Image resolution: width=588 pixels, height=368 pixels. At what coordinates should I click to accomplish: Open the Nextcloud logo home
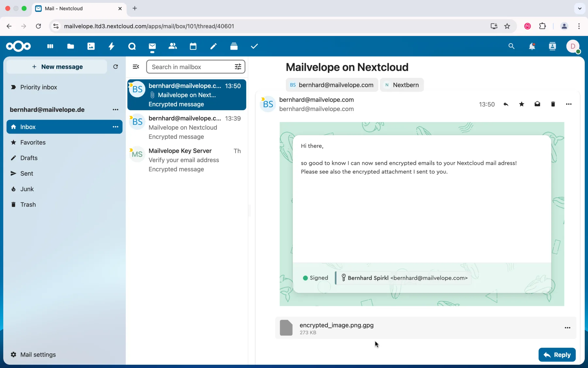pyautogui.click(x=18, y=46)
